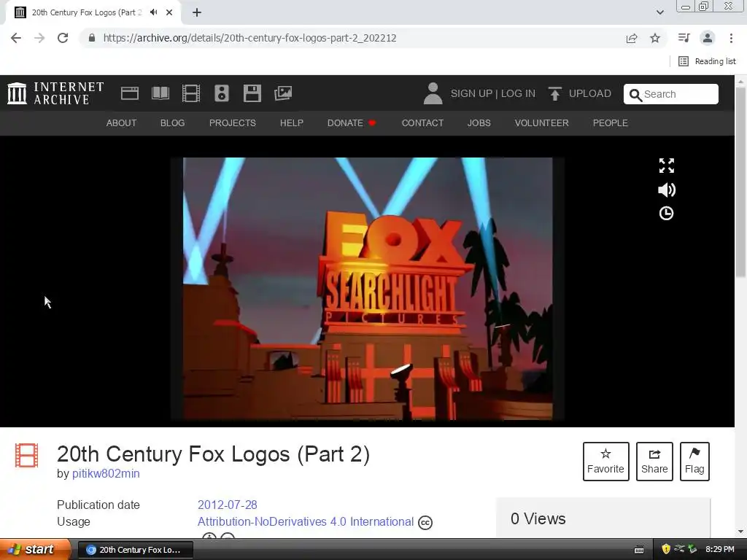Share this page from the address bar
Screen dimensions: 747x560
click(632, 38)
